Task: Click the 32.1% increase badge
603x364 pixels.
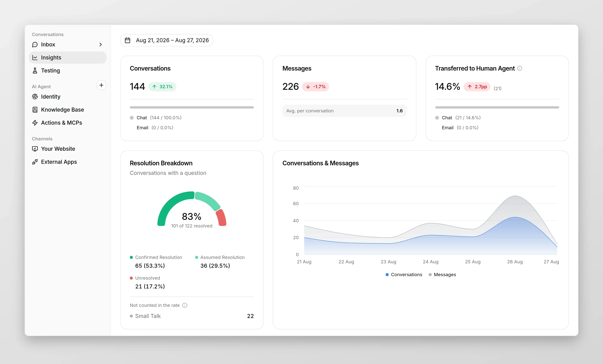Action: pos(162,86)
